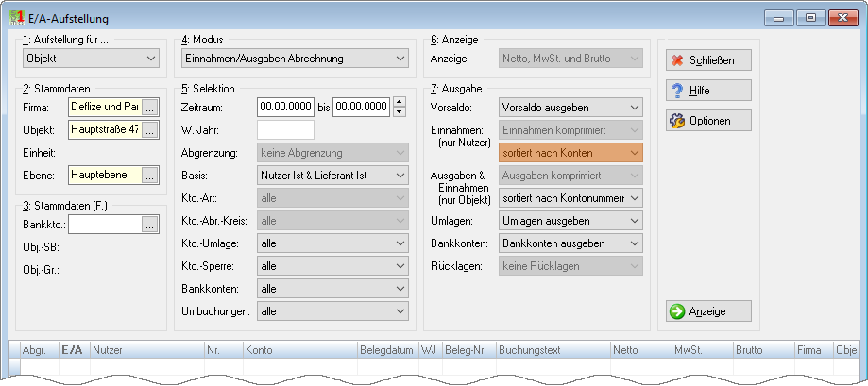The width and height of the screenshot is (868, 386).
Task: Open the orange sortiert nach Konten dropdown
Action: (x=570, y=153)
